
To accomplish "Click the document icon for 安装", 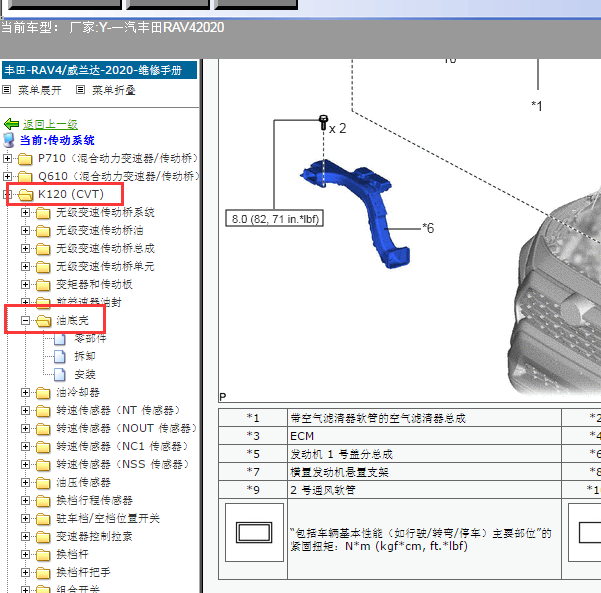I will coord(59,375).
